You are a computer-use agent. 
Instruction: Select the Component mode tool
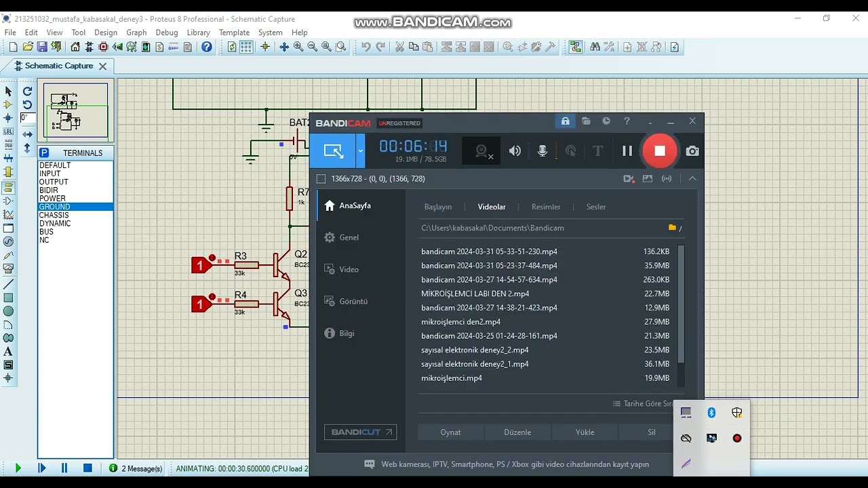[8, 104]
